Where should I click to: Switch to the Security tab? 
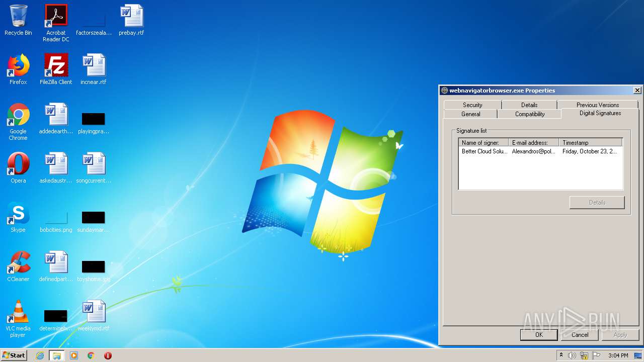(x=472, y=105)
